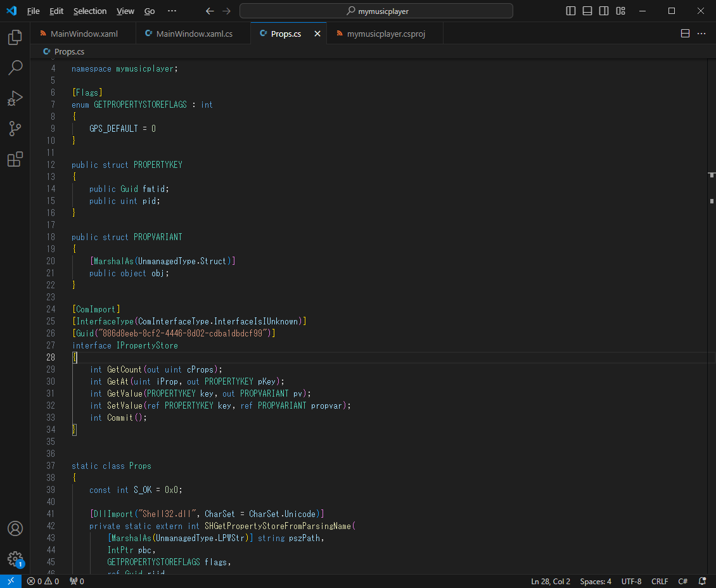
Task: Go back with the left arrow
Action: 210,11
